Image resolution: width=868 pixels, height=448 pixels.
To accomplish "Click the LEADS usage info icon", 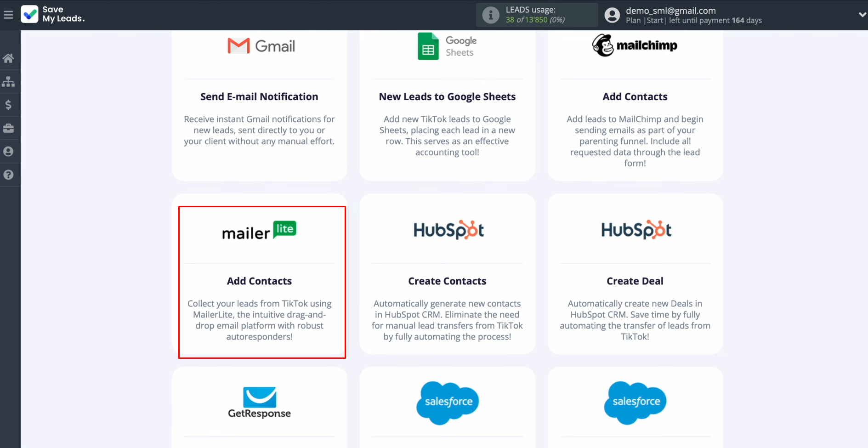I will tap(491, 15).
